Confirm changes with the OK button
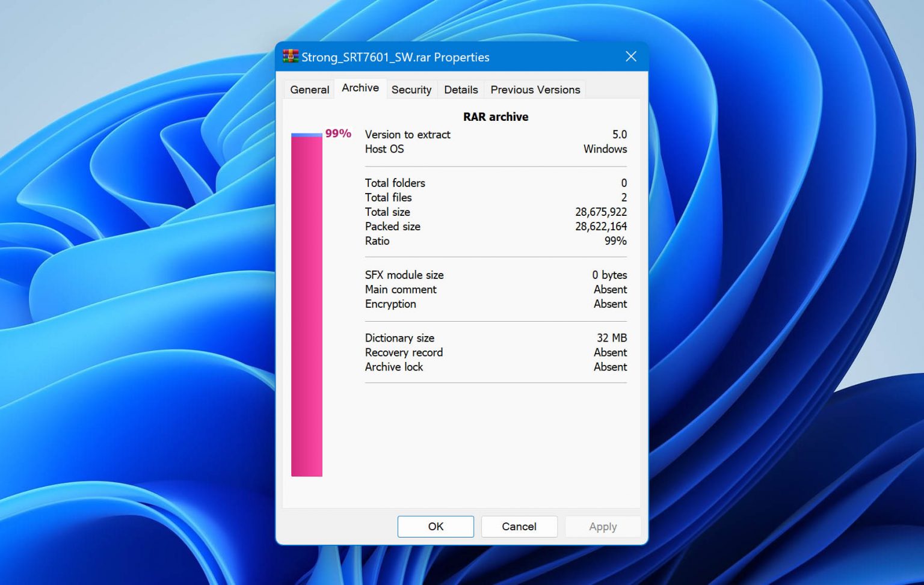This screenshot has width=924, height=585. point(435,526)
